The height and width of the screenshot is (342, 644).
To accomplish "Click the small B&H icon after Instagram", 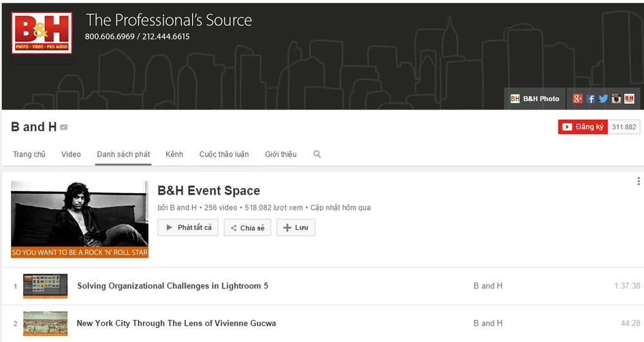I will [x=629, y=99].
